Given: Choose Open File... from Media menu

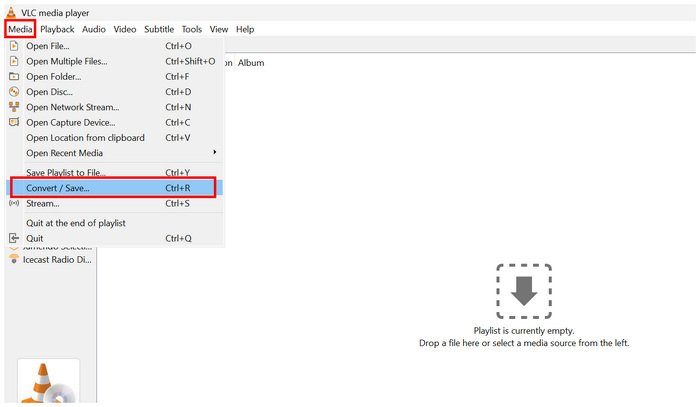Looking at the screenshot, I should [114, 46].
